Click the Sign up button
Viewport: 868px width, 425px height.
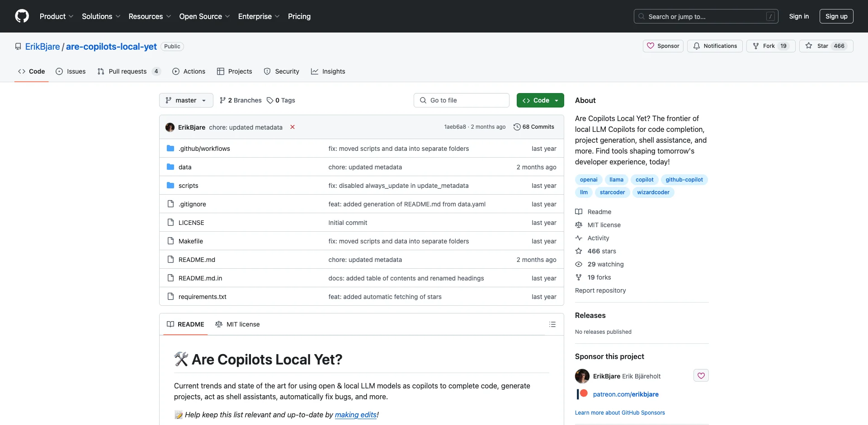[836, 16]
